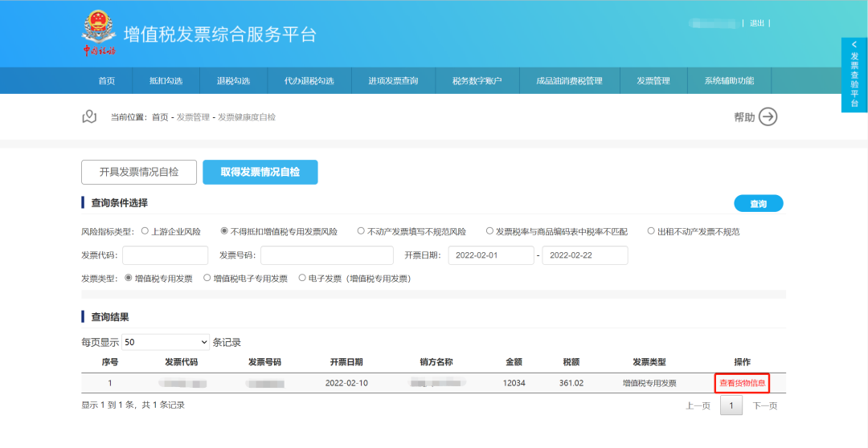Click the end date field 2022-02-22
868x448 pixels.
(x=585, y=255)
